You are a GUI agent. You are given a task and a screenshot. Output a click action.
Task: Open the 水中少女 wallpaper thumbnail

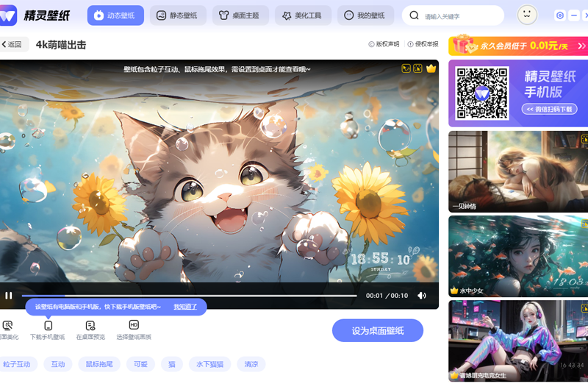pos(518,254)
